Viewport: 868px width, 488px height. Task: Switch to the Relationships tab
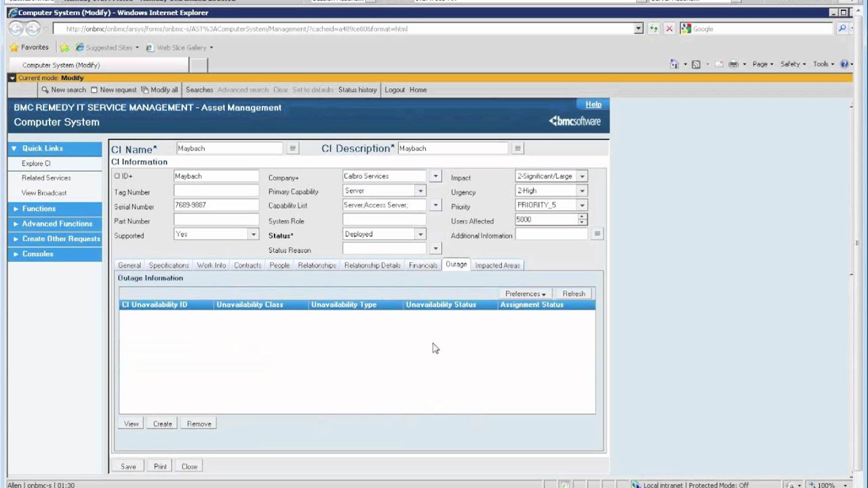pos(317,265)
